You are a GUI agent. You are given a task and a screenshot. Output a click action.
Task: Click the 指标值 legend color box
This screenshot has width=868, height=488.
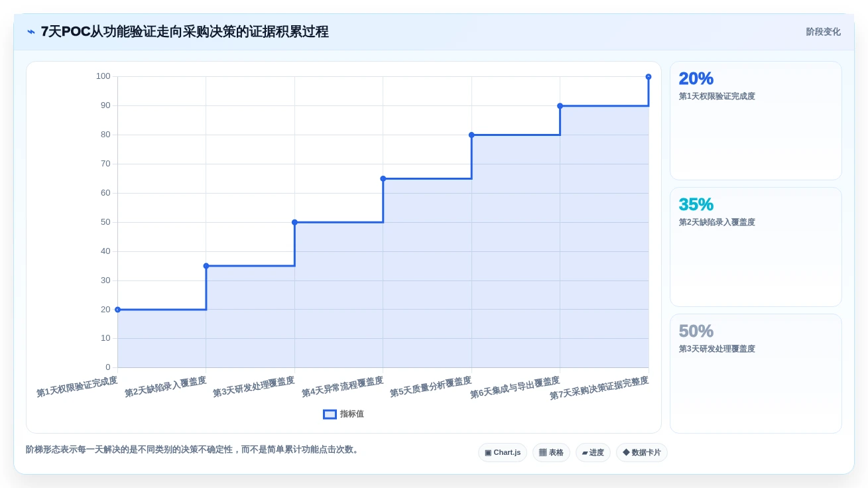coord(330,414)
